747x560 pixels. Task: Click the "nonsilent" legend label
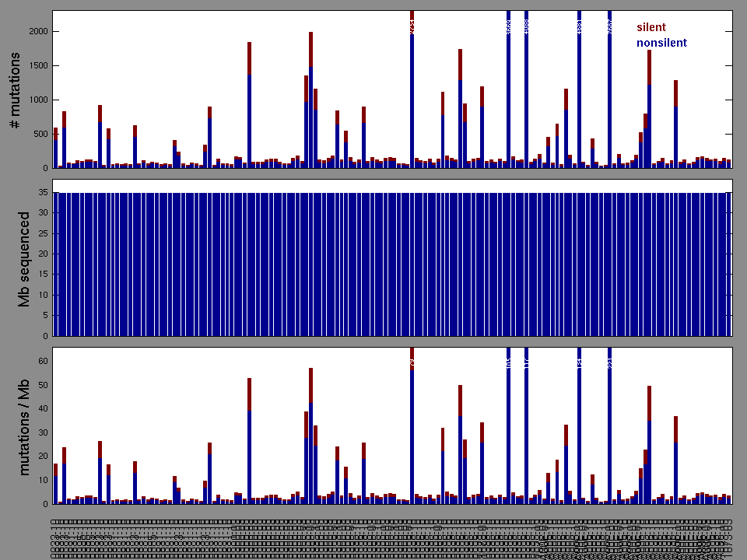(661, 44)
